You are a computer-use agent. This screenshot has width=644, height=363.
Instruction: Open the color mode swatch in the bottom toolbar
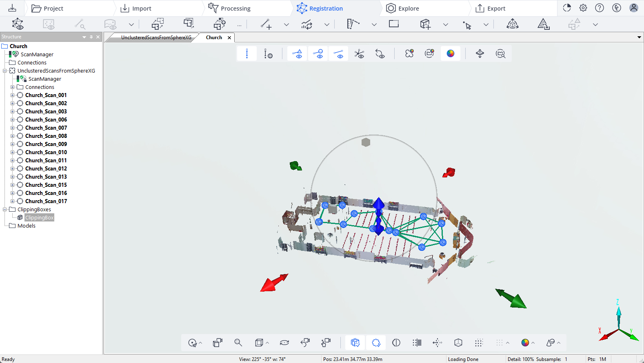click(x=525, y=343)
